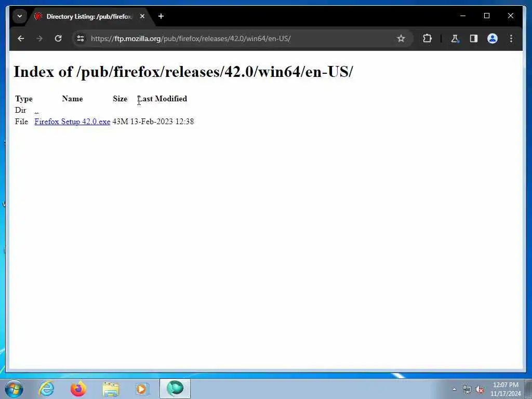Open the muted volume tray icon

(480, 390)
